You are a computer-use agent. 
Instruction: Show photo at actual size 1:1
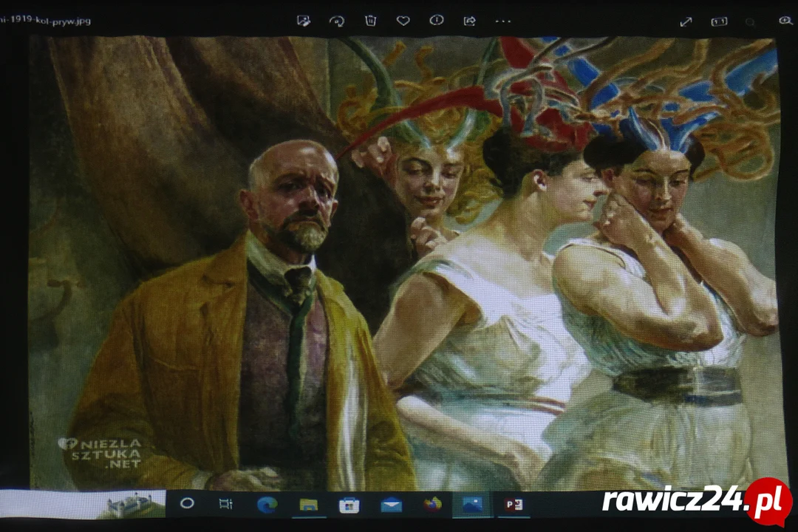(719, 22)
